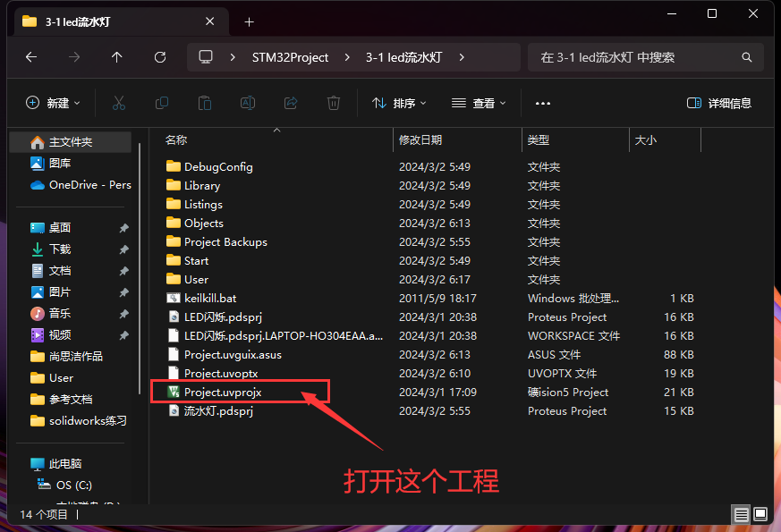Image resolution: width=781 pixels, height=532 pixels.
Task: Open a new tab with plus icon
Action: coord(249,21)
